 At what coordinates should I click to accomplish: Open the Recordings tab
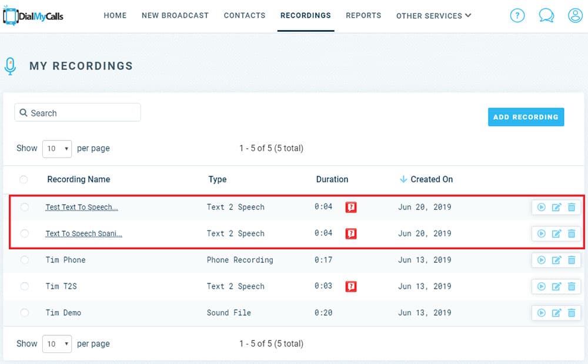pyautogui.click(x=306, y=15)
